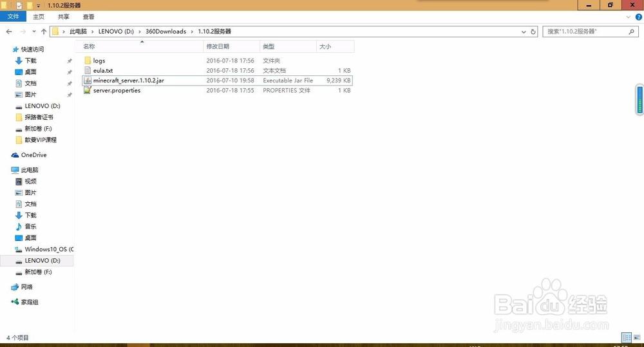Click 1.10.2服务器 in the address path
Viewport: 644px width, 347px height.
[x=214, y=31]
